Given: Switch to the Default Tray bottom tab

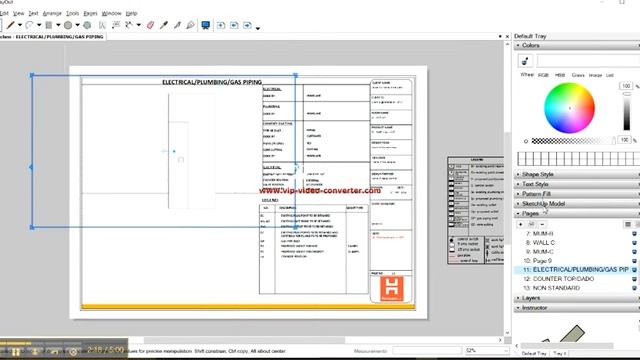Looking at the screenshot, I should (x=534, y=353).
